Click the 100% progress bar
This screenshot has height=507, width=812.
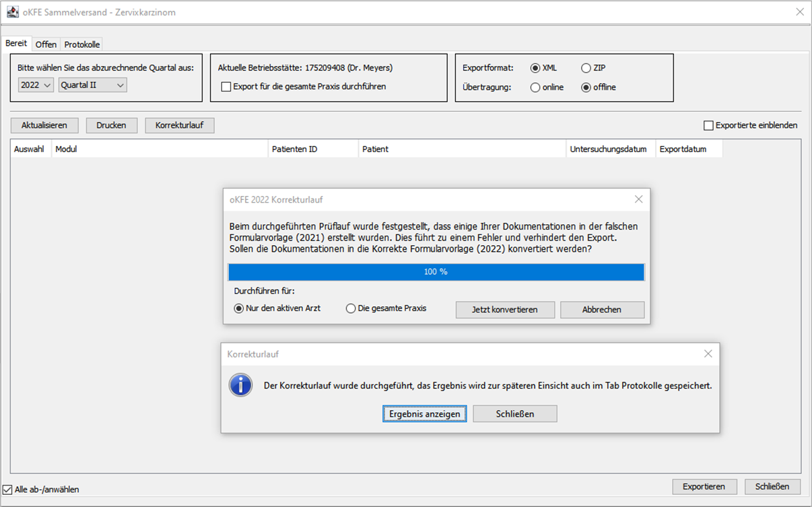(436, 271)
